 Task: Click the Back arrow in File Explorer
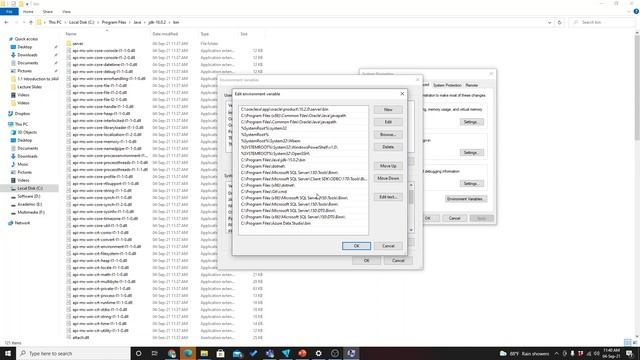pos(6,22)
